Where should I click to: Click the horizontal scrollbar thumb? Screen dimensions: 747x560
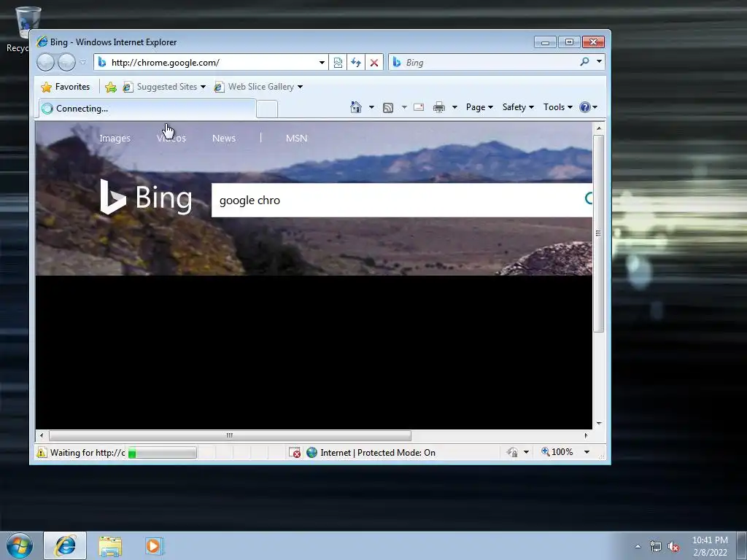click(230, 435)
